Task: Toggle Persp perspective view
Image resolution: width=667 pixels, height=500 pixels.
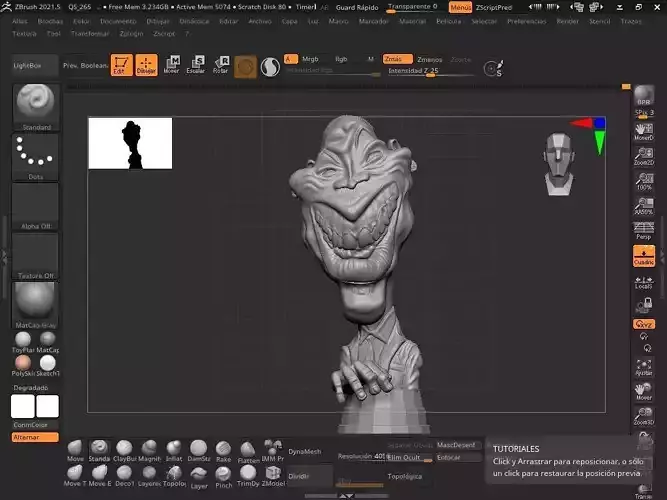Action: (644, 231)
